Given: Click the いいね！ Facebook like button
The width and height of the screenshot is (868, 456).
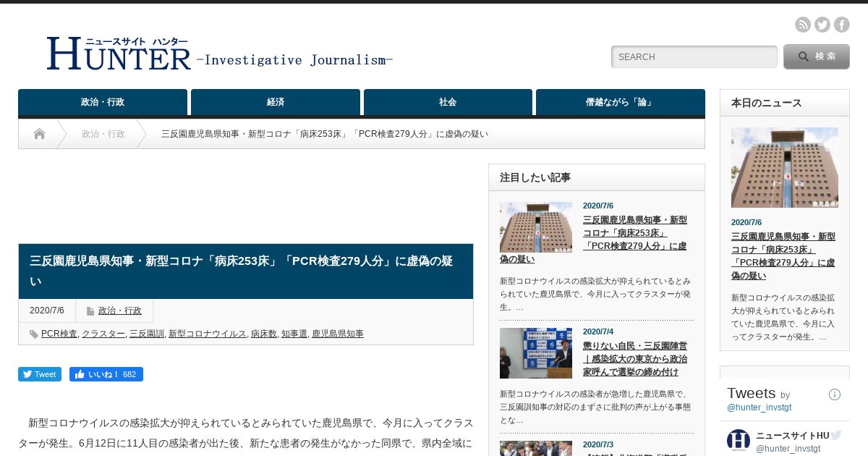Looking at the screenshot, I should (106, 374).
